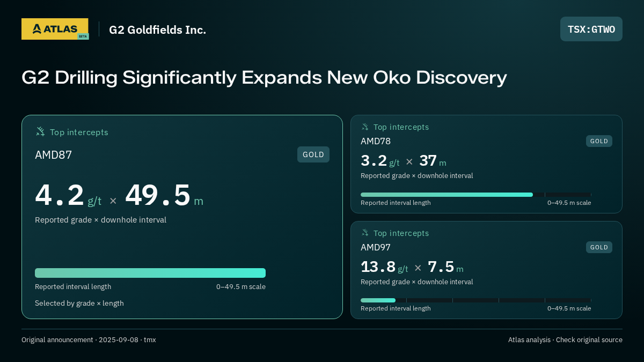The image size is (644, 362).
Task: Click the 'Selected by grade × length' note
Action: (79, 303)
